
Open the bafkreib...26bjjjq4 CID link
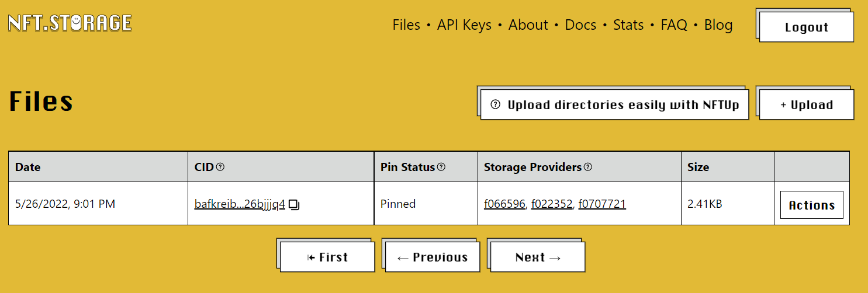[240, 204]
